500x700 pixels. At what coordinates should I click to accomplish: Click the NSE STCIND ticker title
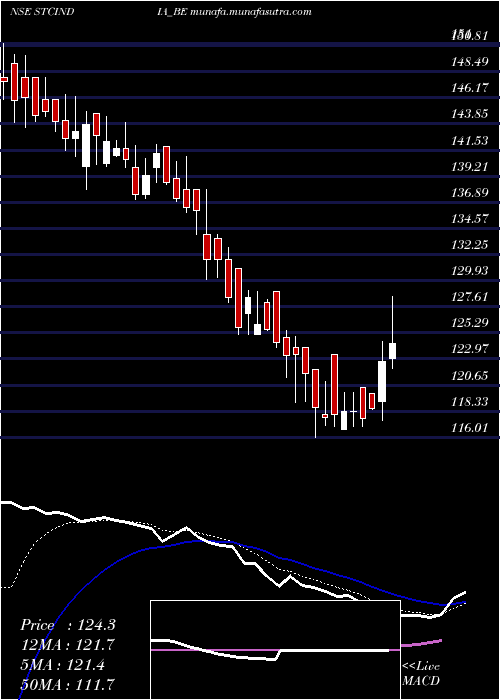pos(42,12)
